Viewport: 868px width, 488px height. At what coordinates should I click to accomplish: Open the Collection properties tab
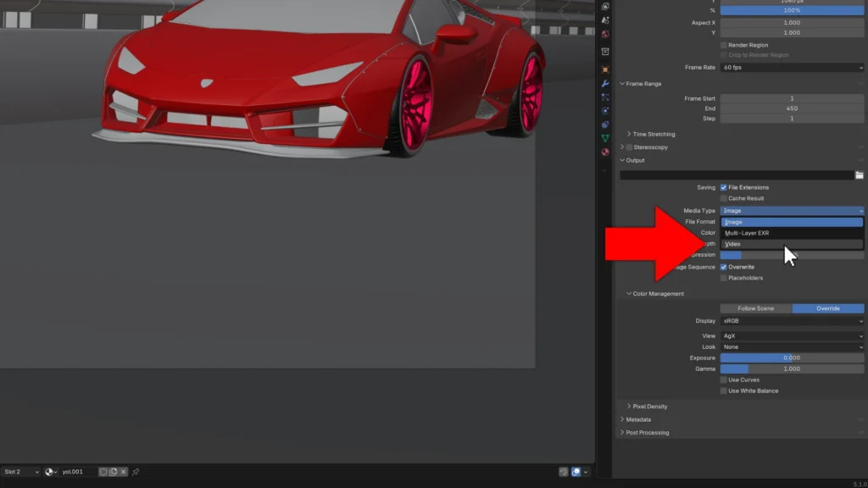[x=605, y=52]
